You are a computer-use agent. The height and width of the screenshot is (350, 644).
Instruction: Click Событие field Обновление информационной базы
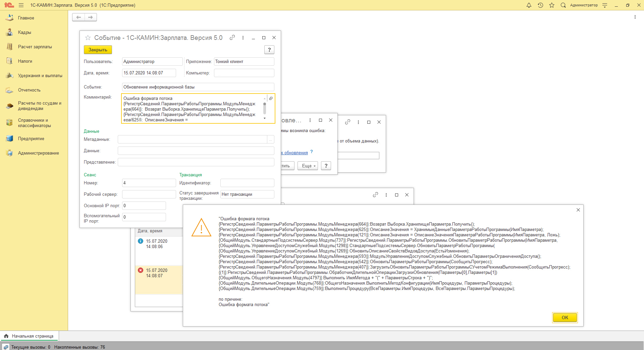tap(198, 87)
